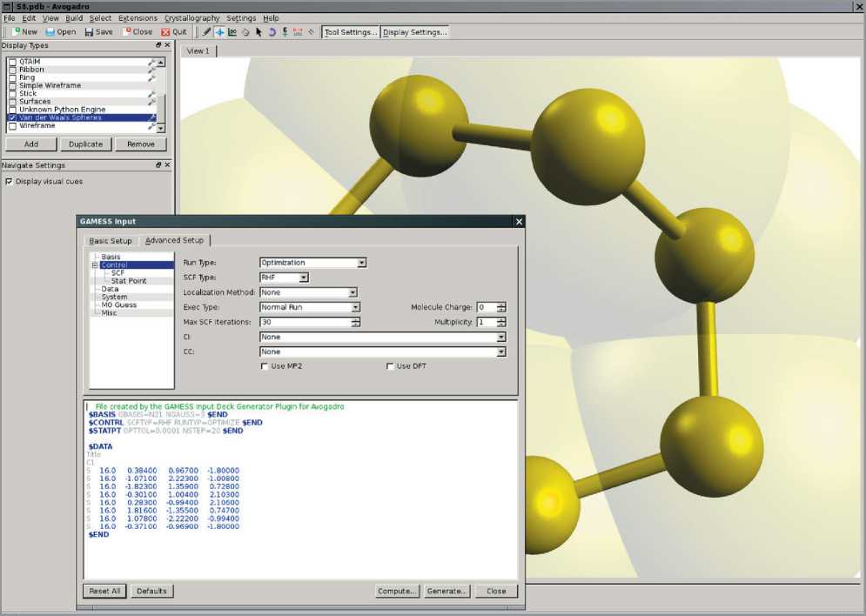Collapse the Control tree node
This screenshot has width=866, height=616.
pos(95,265)
